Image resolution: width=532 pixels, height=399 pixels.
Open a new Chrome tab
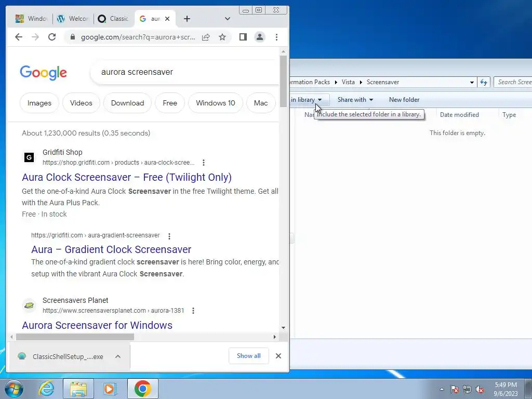pyautogui.click(x=187, y=19)
